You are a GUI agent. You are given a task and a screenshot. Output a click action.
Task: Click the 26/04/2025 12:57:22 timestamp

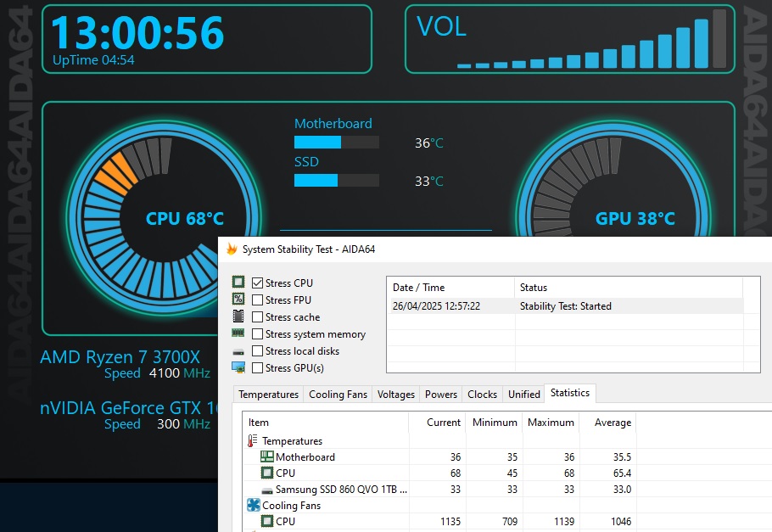click(436, 306)
